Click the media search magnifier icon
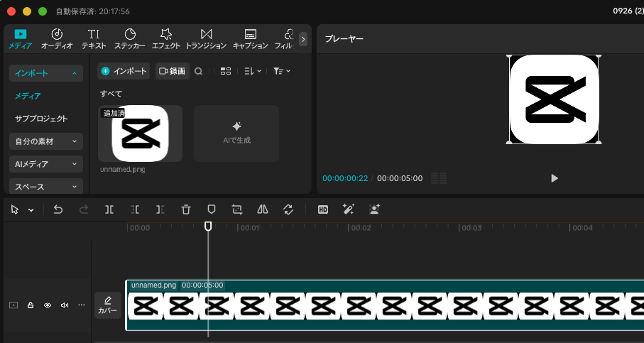 click(198, 71)
